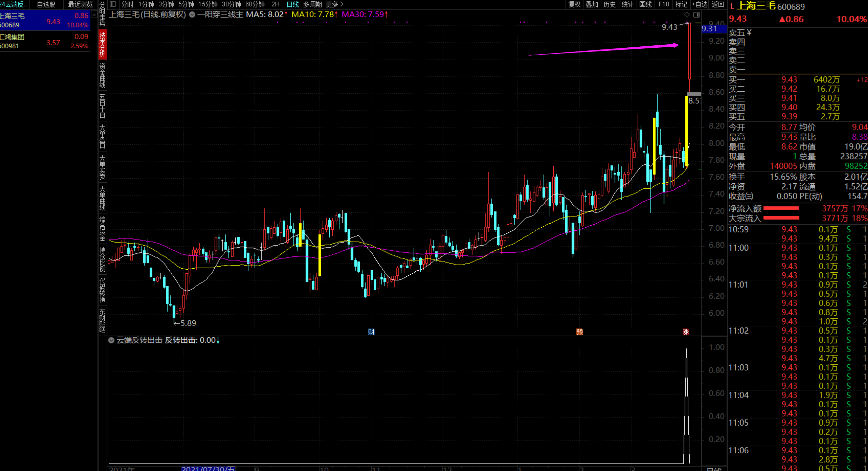Viewport: 868px width, 471px height.
Task: Click the diamond icon above the price axis
Action: pos(687,15)
